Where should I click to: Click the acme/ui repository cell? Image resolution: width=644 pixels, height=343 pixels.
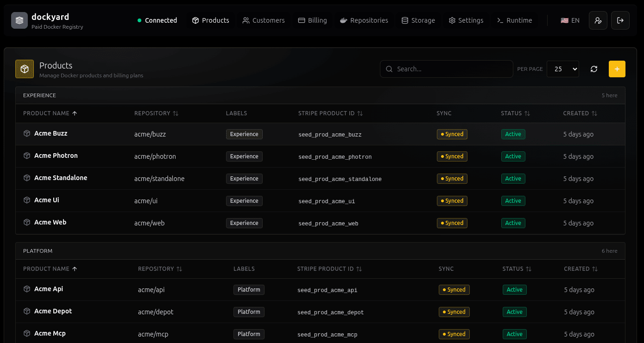[146, 201]
